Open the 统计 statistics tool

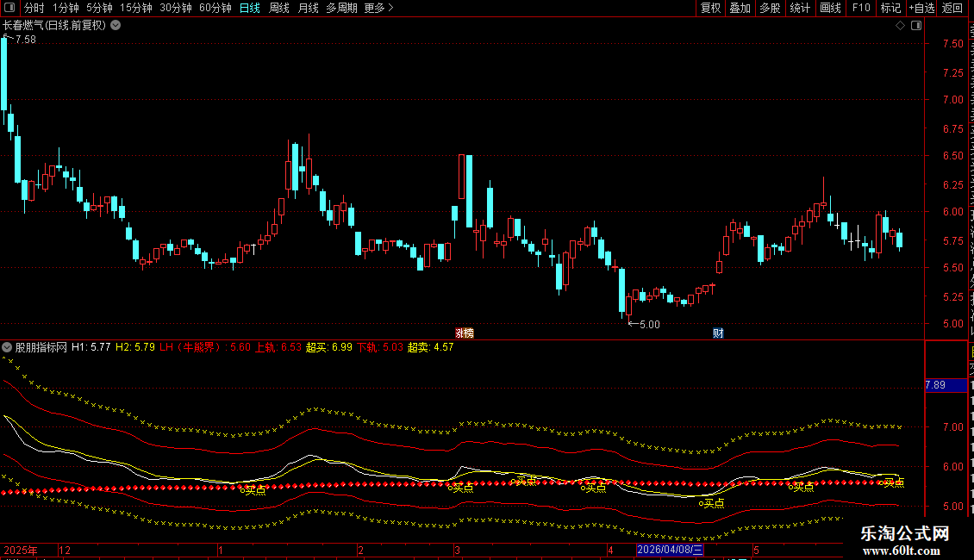799,8
